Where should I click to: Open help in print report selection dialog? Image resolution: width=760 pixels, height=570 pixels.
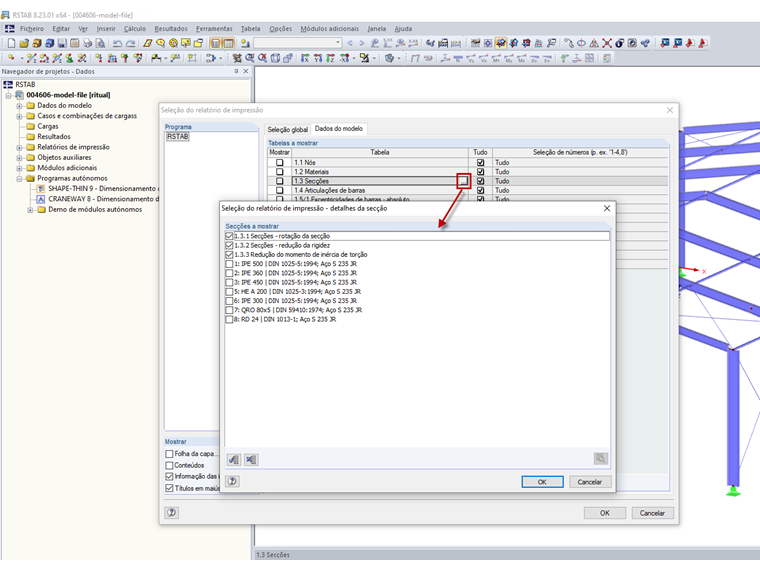(x=172, y=512)
